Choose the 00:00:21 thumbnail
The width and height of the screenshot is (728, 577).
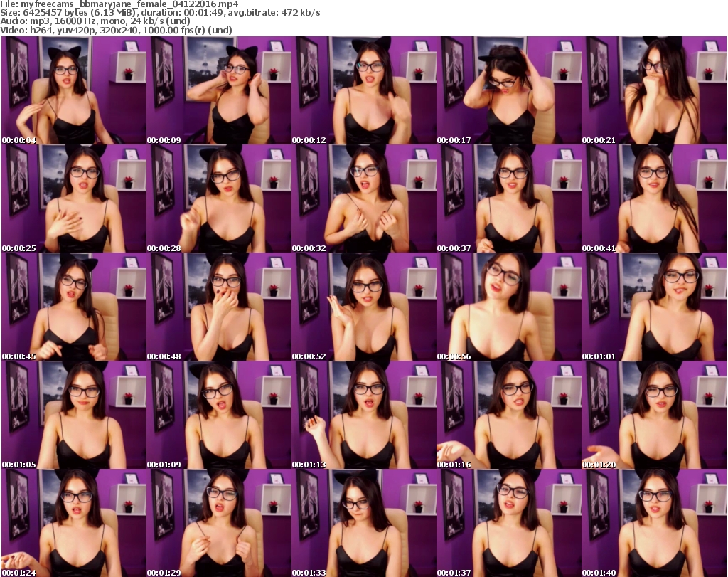coord(654,91)
